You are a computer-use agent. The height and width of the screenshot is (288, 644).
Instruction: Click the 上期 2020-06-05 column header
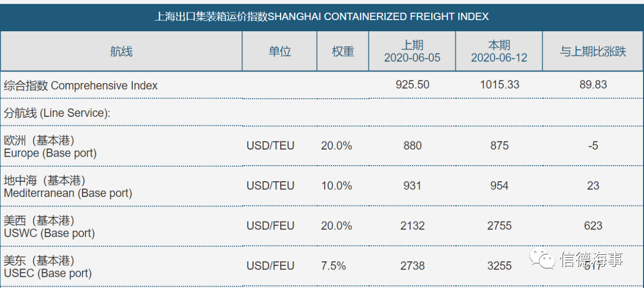coord(412,51)
